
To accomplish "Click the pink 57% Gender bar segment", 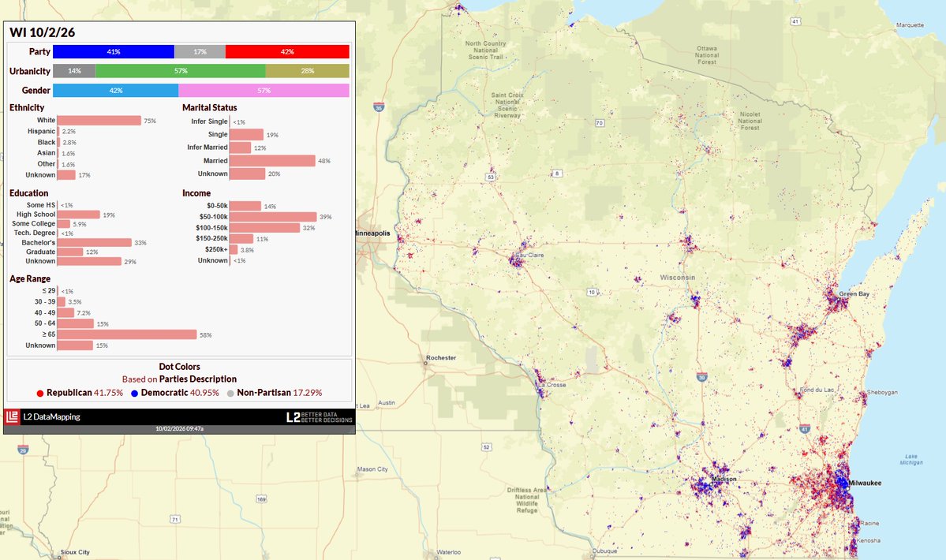I will (264, 91).
